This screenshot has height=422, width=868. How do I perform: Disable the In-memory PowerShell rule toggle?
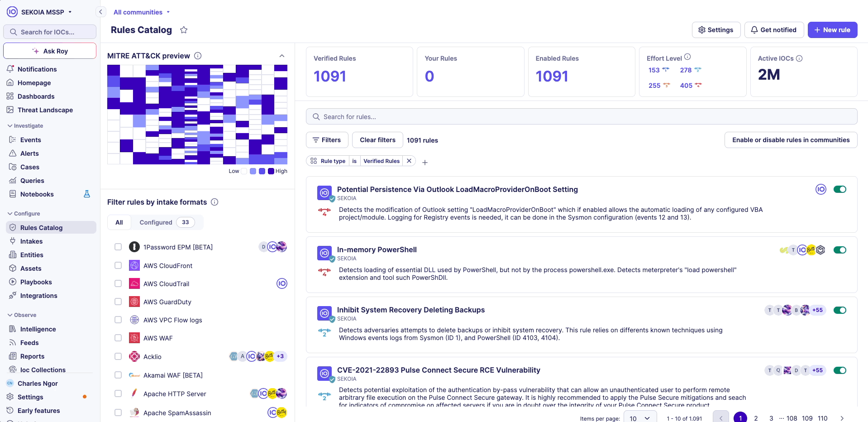pyautogui.click(x=840, y=250)
